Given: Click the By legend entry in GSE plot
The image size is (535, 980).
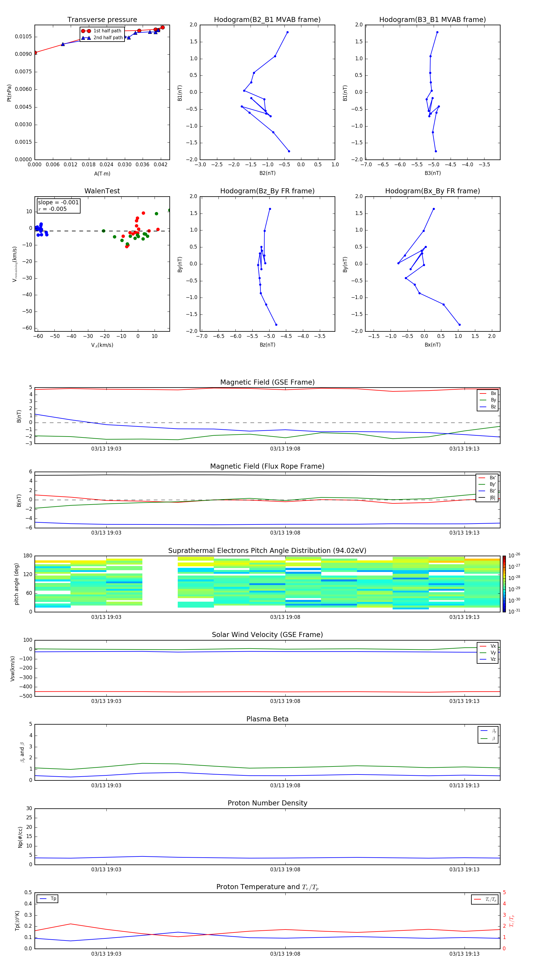Looking at the screenshot, I should [x=488, y=400].
